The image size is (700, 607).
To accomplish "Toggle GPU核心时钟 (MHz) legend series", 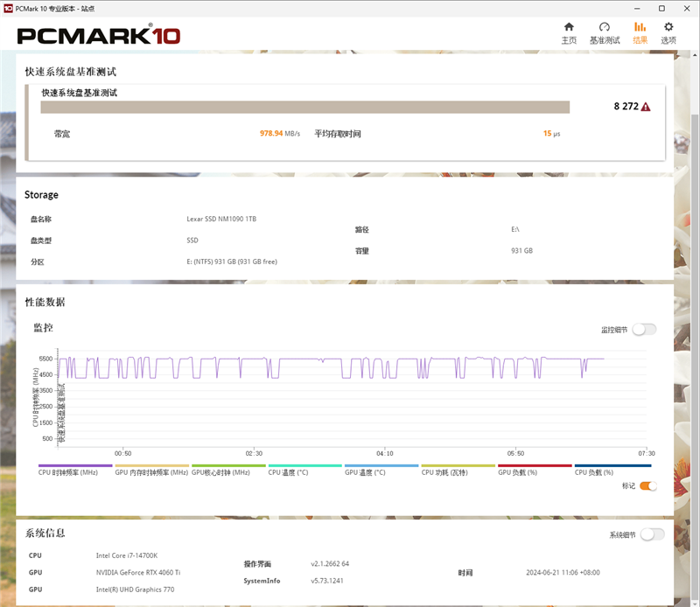I will (228, 471).
